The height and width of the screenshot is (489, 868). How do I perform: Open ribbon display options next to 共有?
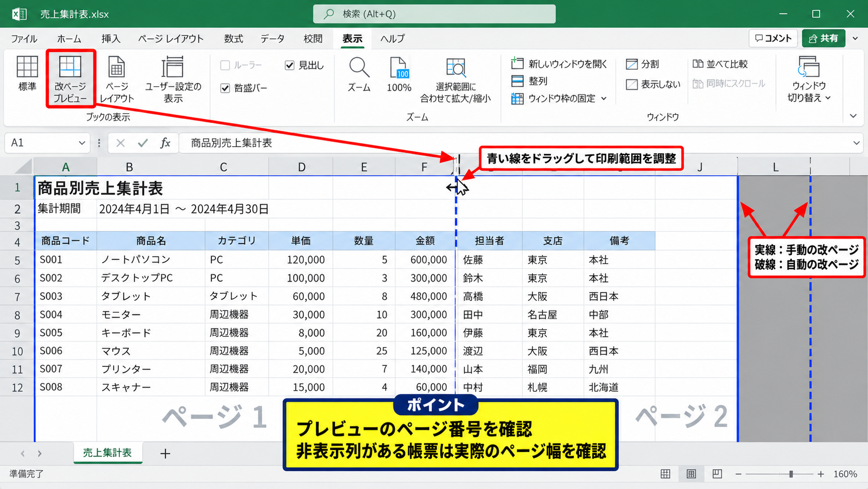coord(856,38)
